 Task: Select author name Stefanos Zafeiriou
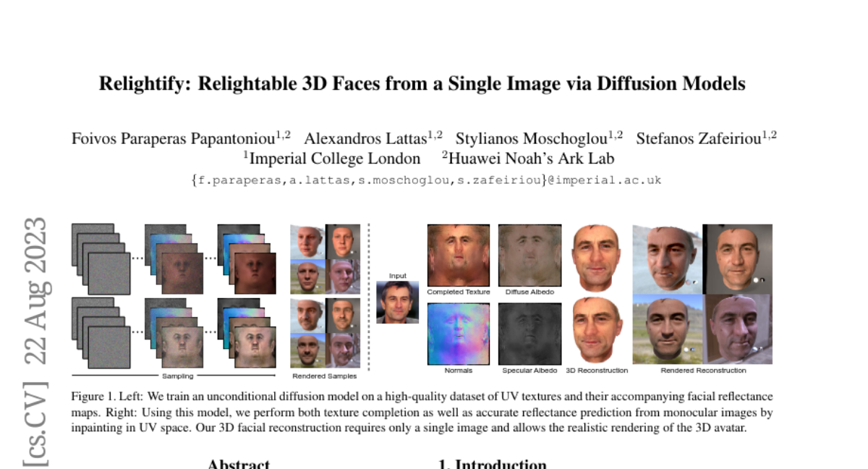point(700,138)
